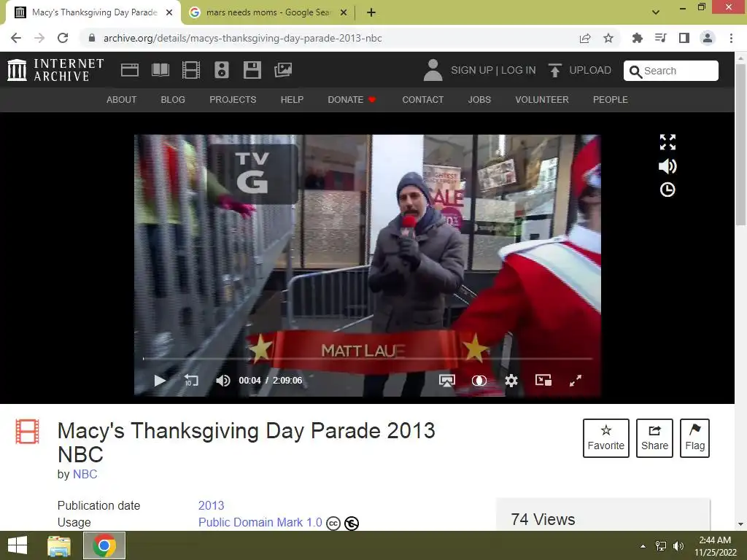747x560 pixels.
Task: Open the Web (Wayback) icon in Archive nav
Action: 130,70
